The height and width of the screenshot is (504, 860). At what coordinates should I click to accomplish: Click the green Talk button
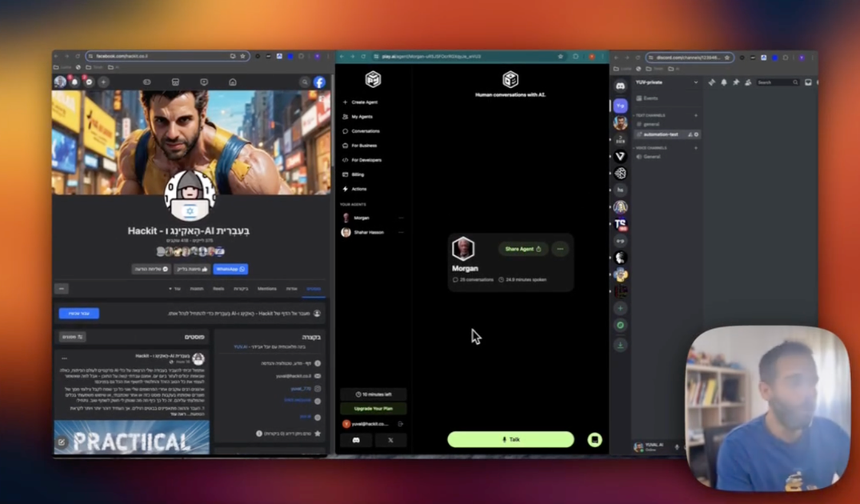pyautogui.click(x=510, y=439)
